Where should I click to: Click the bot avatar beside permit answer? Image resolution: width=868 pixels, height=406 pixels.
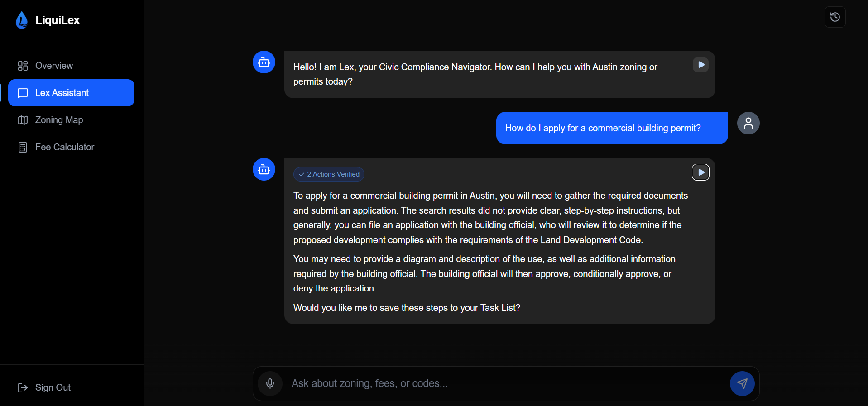coord(264,169)
